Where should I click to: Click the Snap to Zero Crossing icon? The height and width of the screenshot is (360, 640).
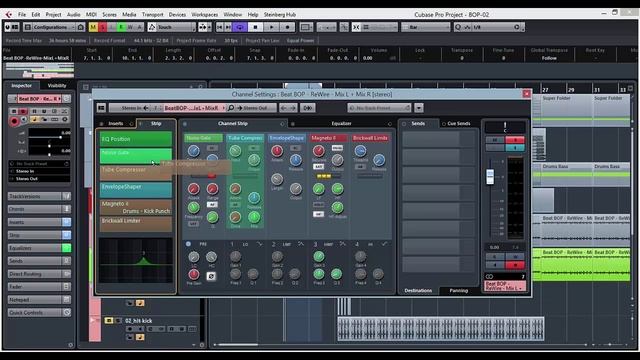344,27
